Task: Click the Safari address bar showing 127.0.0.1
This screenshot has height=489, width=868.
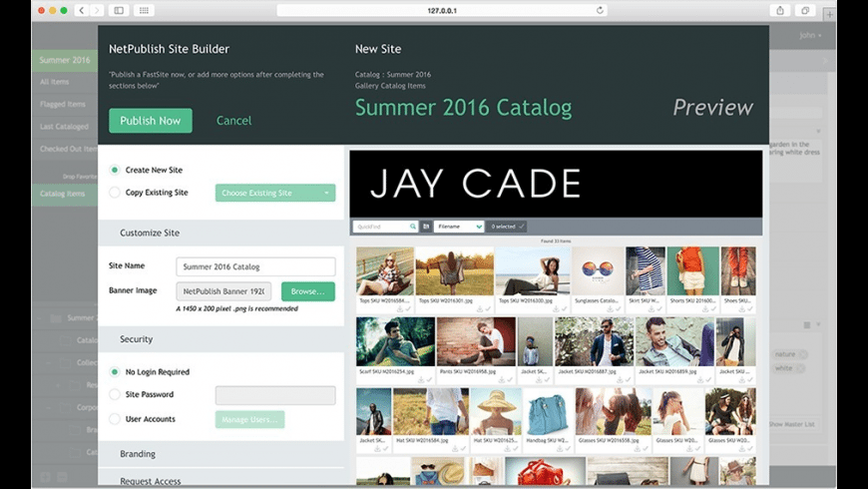Action: (x=442, y=10)
